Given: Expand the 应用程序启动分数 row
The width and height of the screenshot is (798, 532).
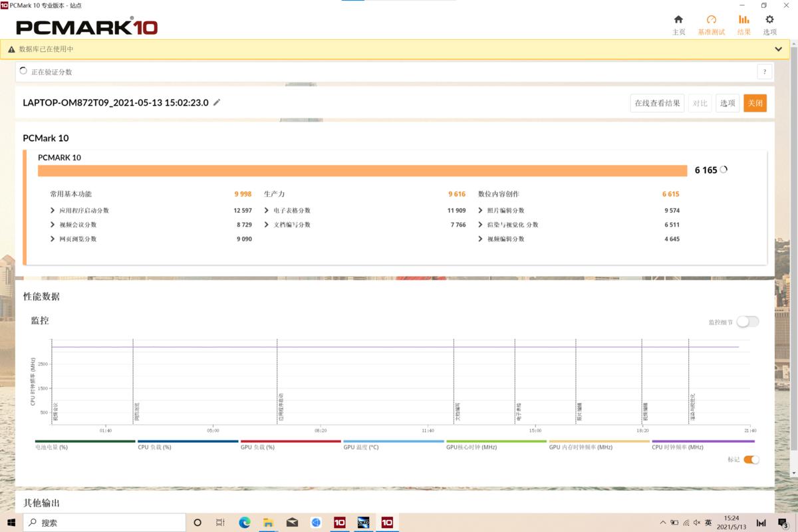Looking at the screenshot, I should (53, 211).
